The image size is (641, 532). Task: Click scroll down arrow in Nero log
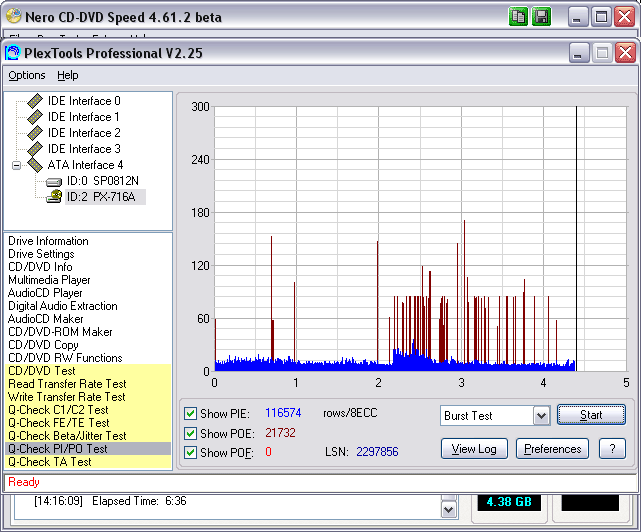click(448, 510)
